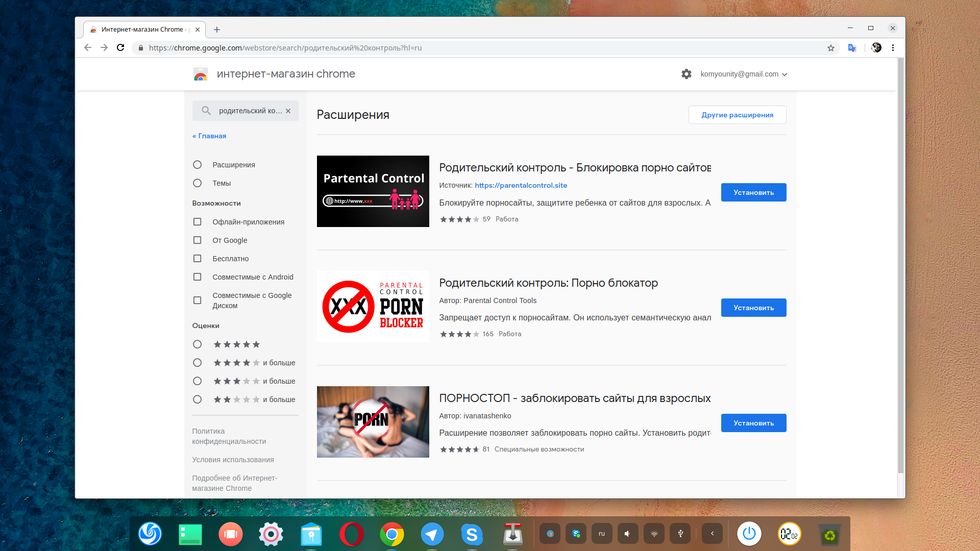Click the USB device tray icon
Screen dimensions: 980x551
click(x=680, y=534)
